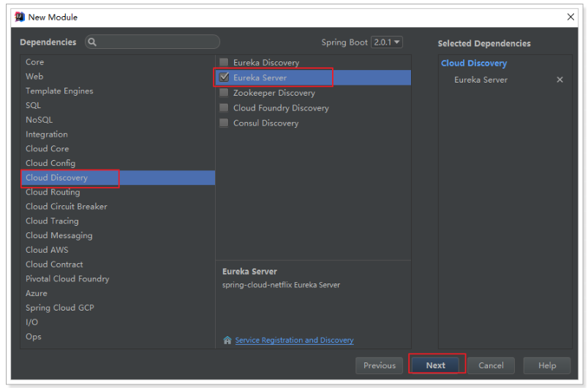Enable the Zookeeper Discovery dependency
This screenshot has height=388, width=588.
point(224,93)
